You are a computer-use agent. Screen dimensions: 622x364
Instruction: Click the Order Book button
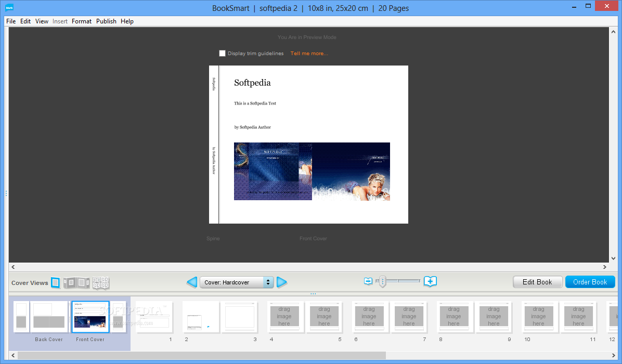[x=590, y=282]
